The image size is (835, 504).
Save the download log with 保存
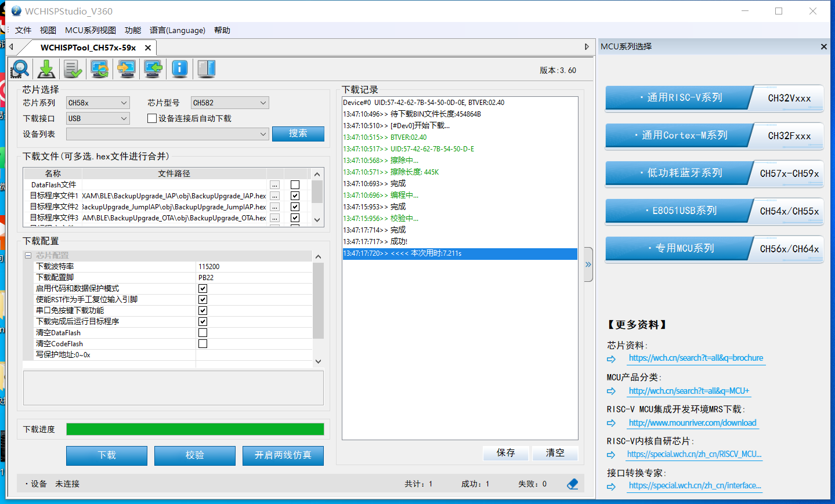pos(506,453)
